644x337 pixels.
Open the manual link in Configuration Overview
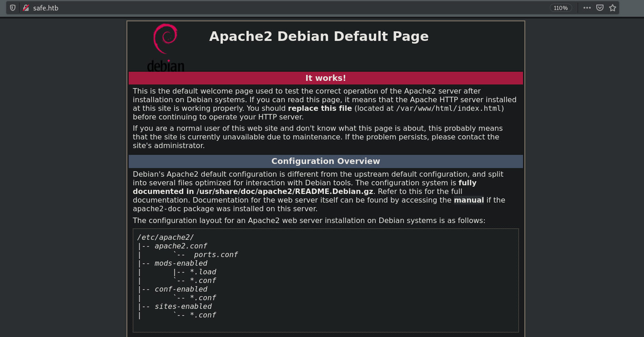[468, 200]
